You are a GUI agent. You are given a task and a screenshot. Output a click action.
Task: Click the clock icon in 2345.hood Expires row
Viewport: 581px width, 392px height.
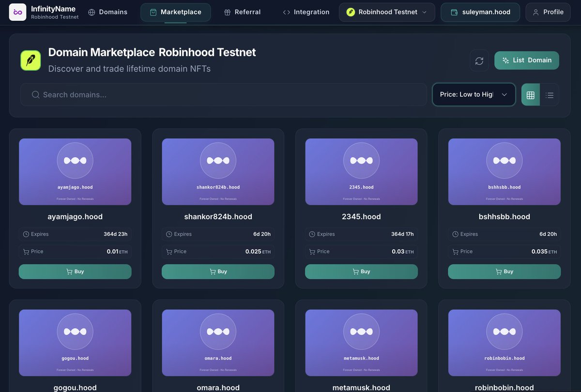[x=312, y=234]
